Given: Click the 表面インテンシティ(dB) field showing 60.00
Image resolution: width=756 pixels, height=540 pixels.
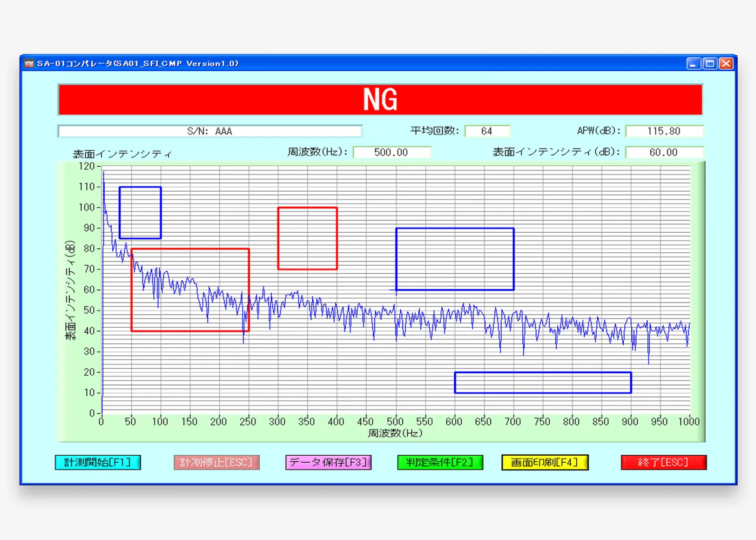Looking at the screenshot, I should pyautogui.click(x=664, y=152).
